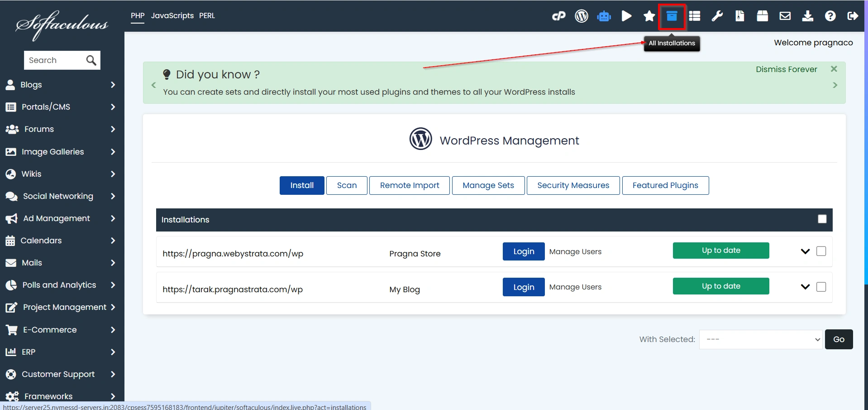Switch to the JavaScripts tab
Image resolution: width=868 pixels, height=410 pixels.
coord(172,16)
